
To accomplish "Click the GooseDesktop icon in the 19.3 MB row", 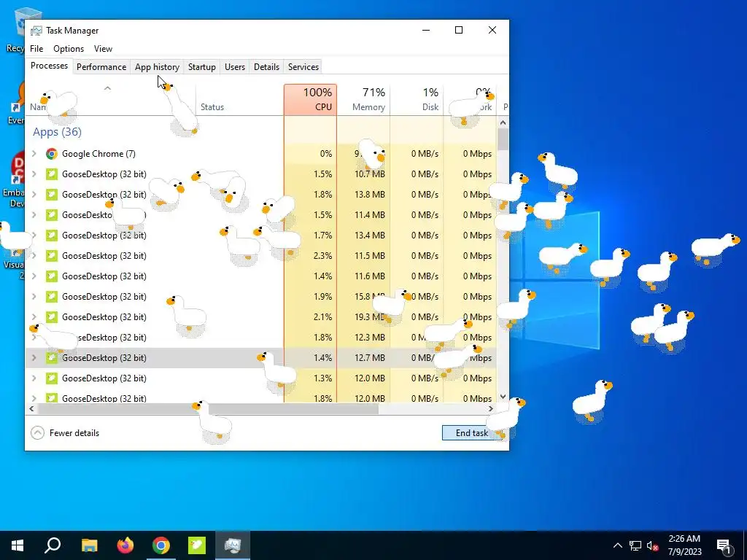I will [x=52, y=317].
